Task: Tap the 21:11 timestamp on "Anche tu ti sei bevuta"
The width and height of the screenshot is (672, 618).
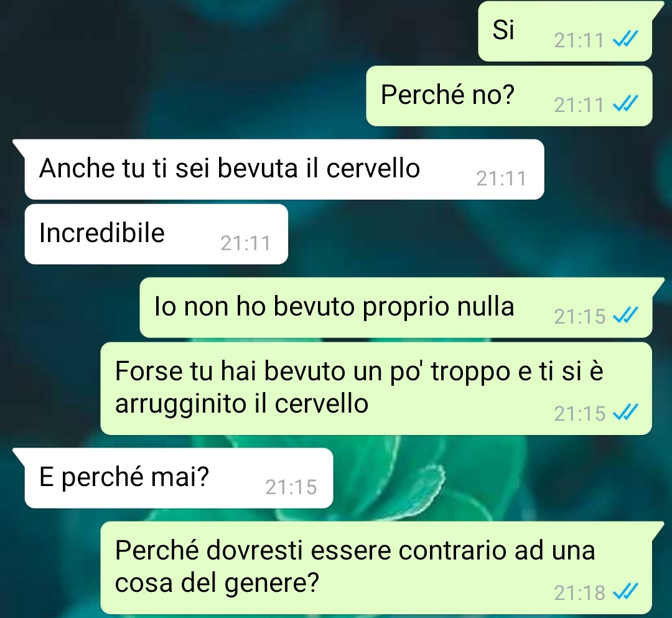Action: pos(501,179)
